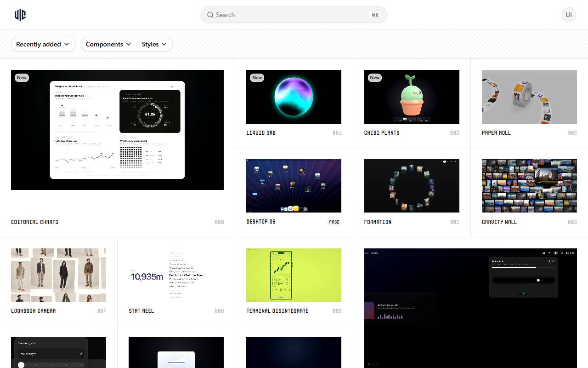
Task: Click the New badge on Liquid Orb
Action: [257, 78]
